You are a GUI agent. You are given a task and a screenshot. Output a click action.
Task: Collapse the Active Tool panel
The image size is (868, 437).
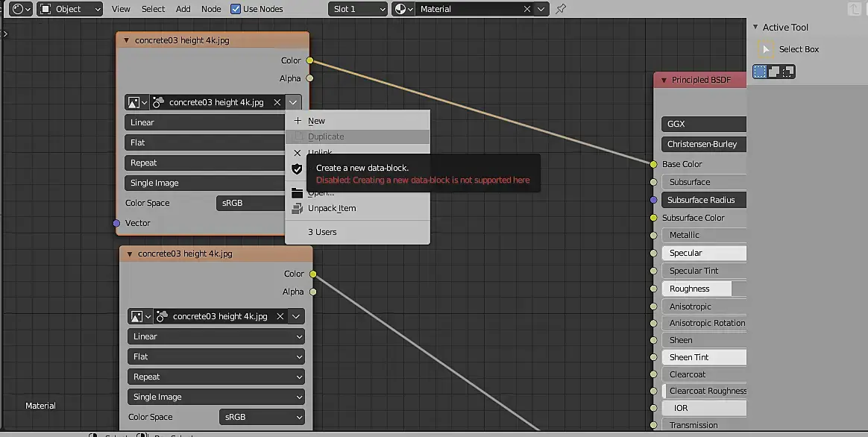[x=755, y=27]
